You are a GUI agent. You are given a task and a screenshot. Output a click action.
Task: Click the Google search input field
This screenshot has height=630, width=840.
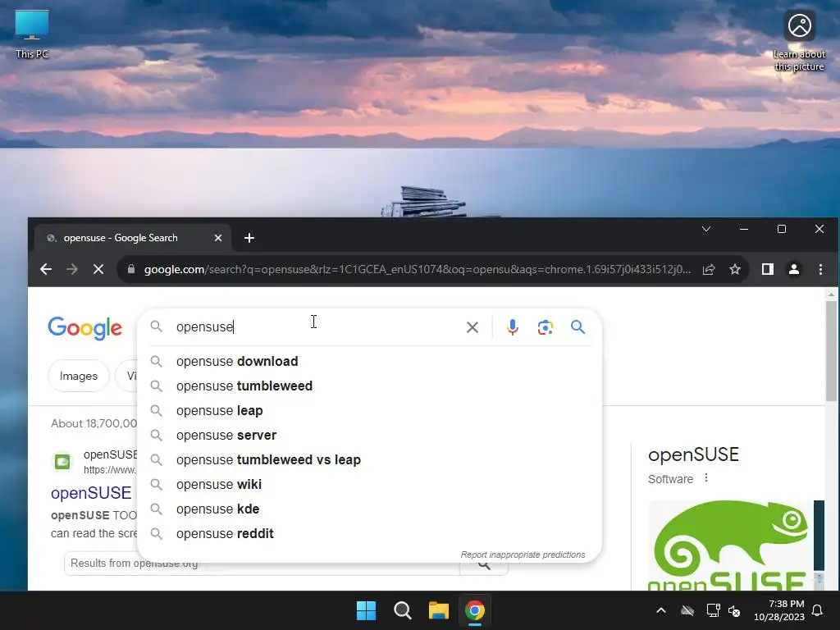[x=316, y=327]
